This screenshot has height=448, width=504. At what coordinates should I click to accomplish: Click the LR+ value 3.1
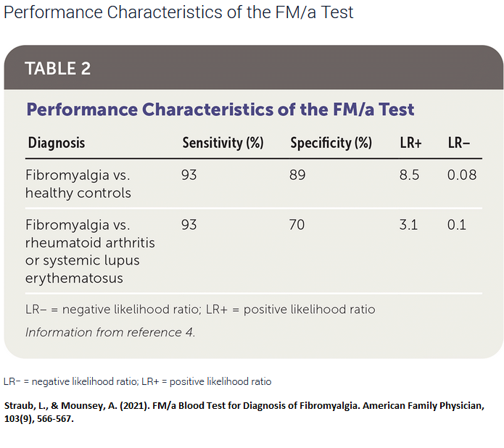click(x=408, y=225)
